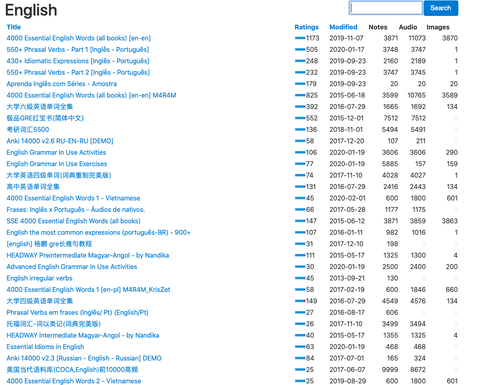This screenshot has height=385, width=480.
Task: Click notes value 5885
Action: click(390, 164)
